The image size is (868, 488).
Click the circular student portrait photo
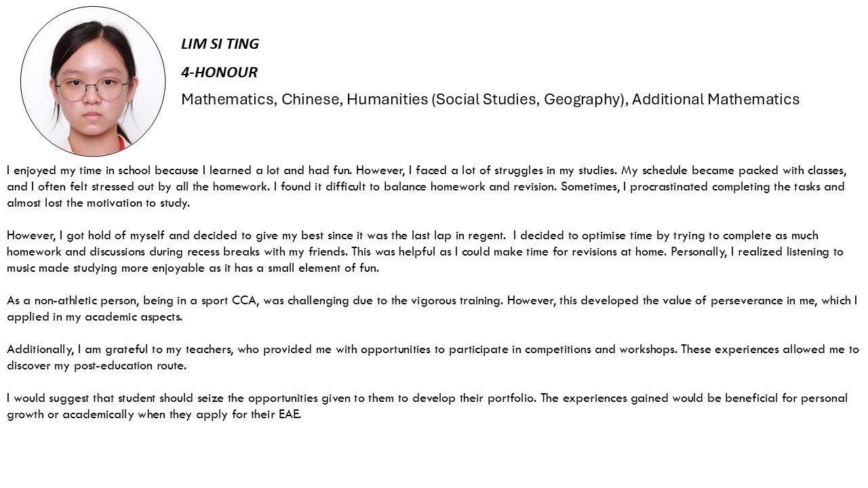(x=93, y=81)
